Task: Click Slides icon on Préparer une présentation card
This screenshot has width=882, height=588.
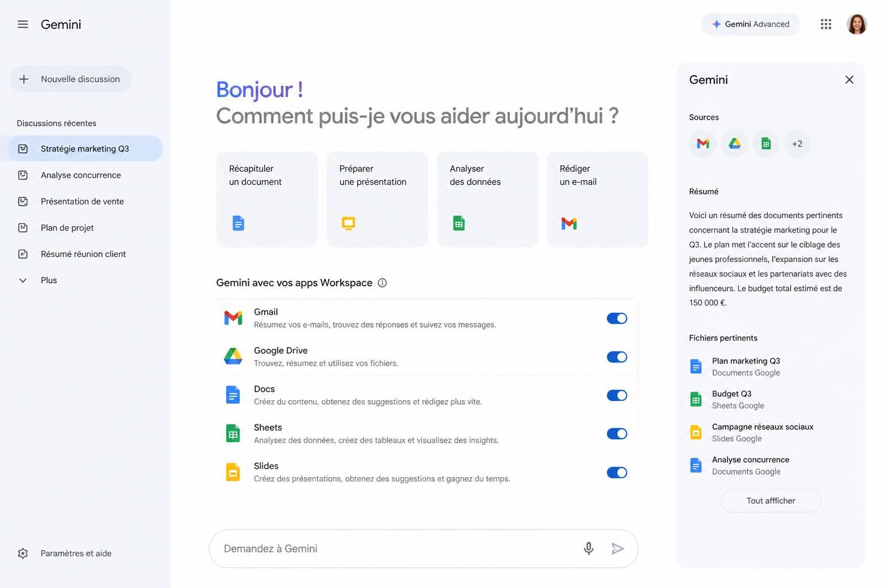Action: 349,223
